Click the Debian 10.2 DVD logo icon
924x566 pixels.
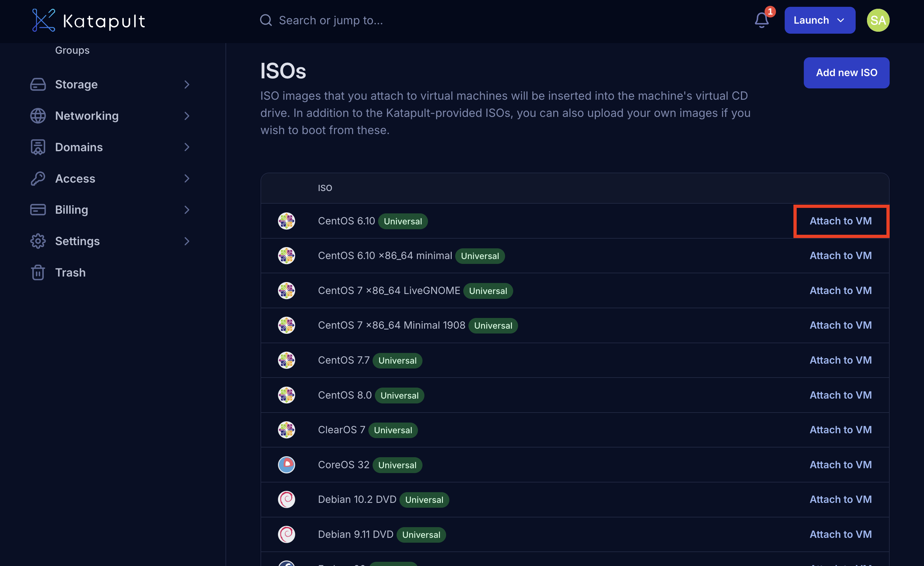point(286,500)
